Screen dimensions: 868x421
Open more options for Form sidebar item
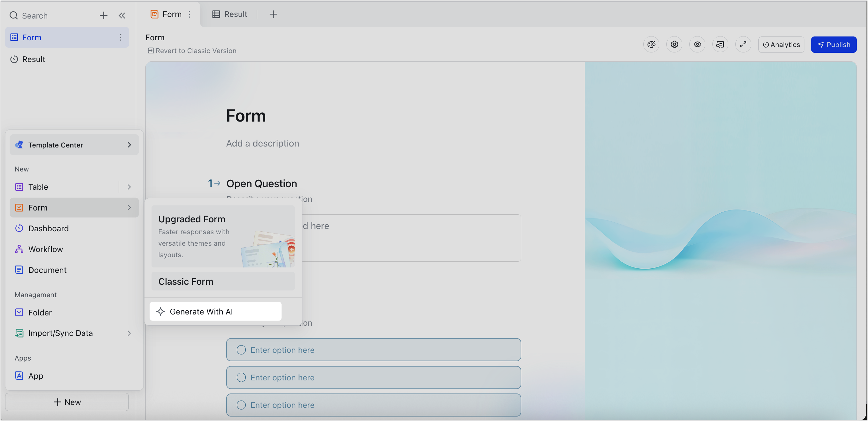point(120,37)
